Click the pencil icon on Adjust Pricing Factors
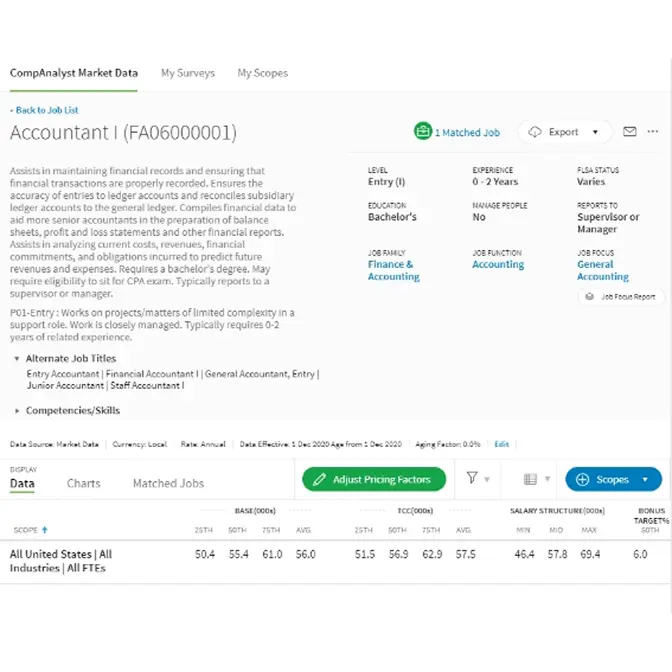Screen dimensions: 672x672 pyautogui.click(x=319, y=479)
